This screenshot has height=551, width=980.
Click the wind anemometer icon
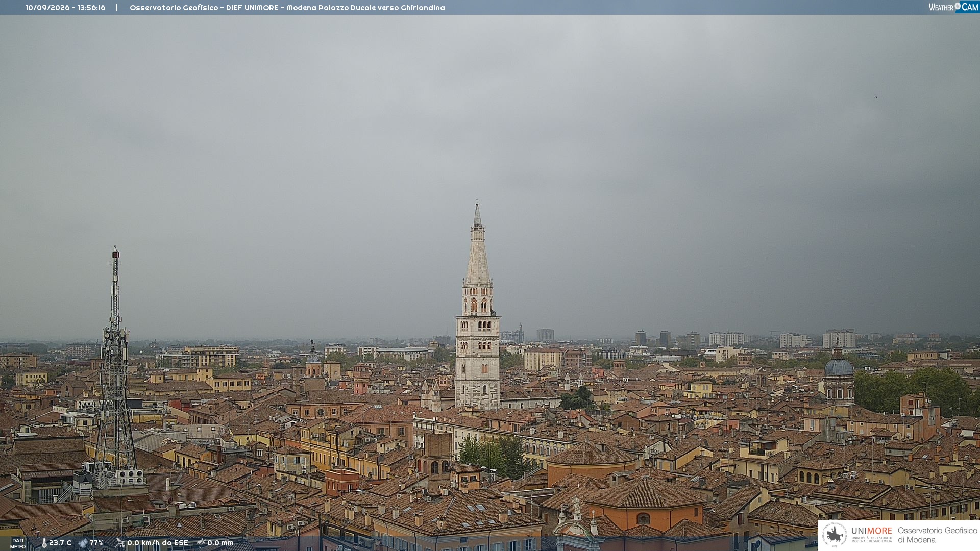[x=120, y=543]
